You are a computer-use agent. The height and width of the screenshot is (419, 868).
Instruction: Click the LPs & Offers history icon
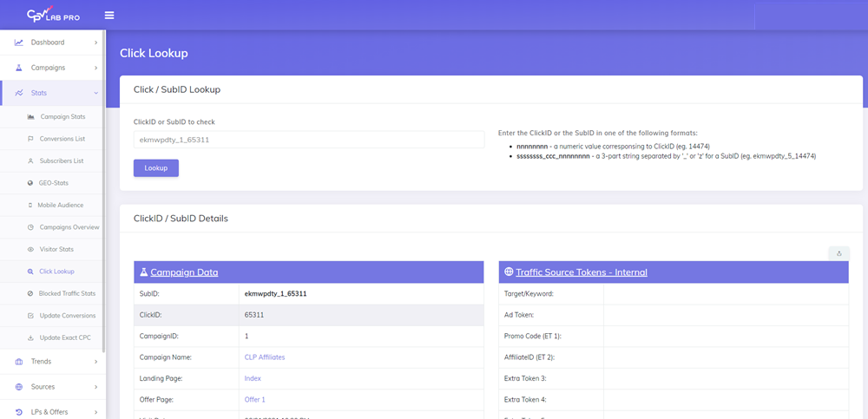tap(19, 412)
